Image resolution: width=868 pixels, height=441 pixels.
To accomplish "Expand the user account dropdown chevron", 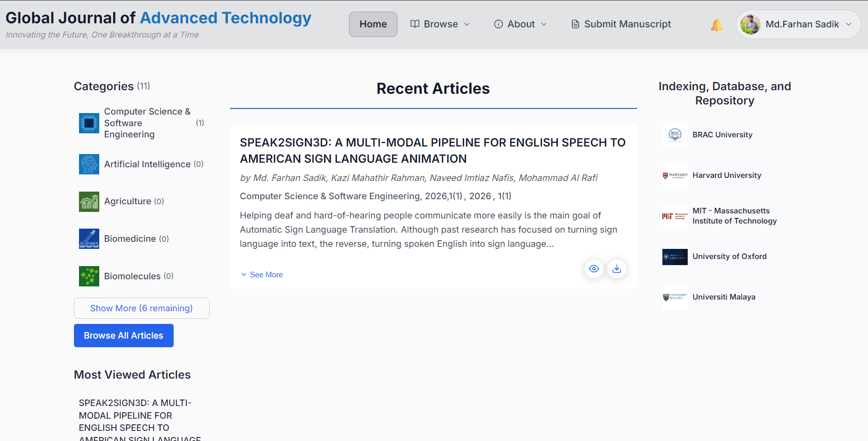I will (x=849, y=24).
